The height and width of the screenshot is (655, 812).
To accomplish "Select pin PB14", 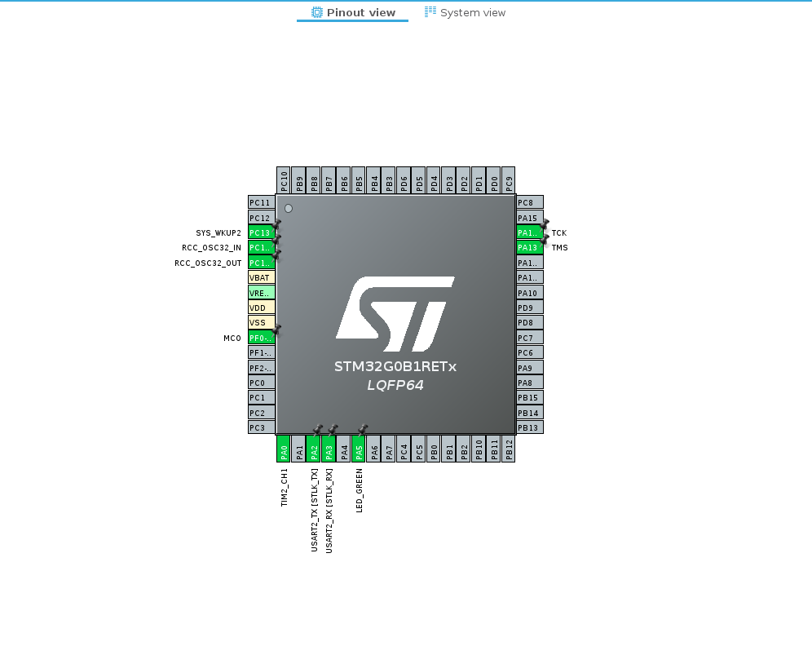I will tap(530, 413).
